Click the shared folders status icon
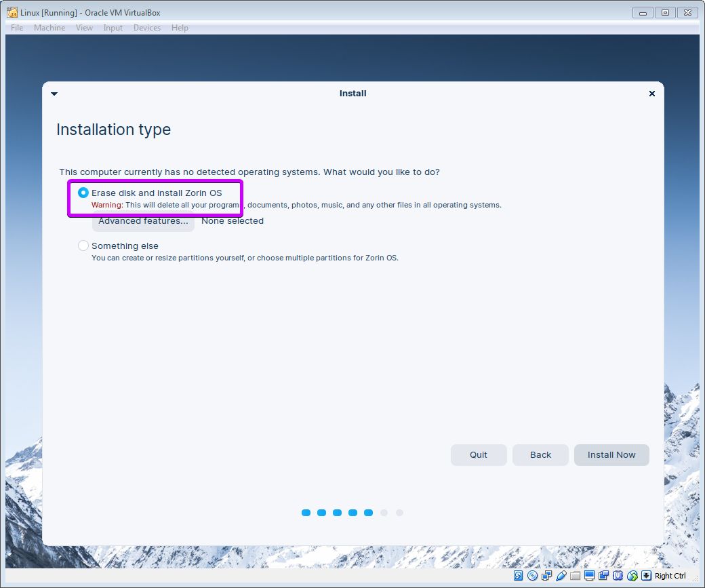The width and height of the screenshot is (705, 588). pyautogui.click(x=575, y=575)
